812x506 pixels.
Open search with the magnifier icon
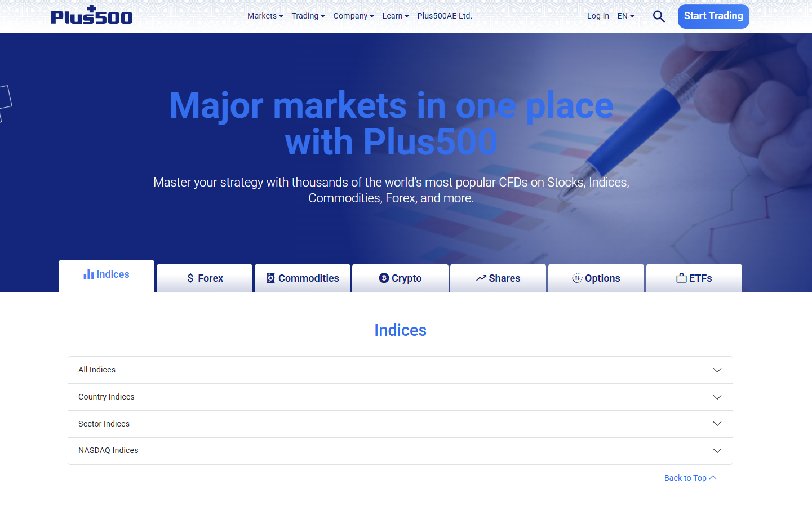(659, 16)
